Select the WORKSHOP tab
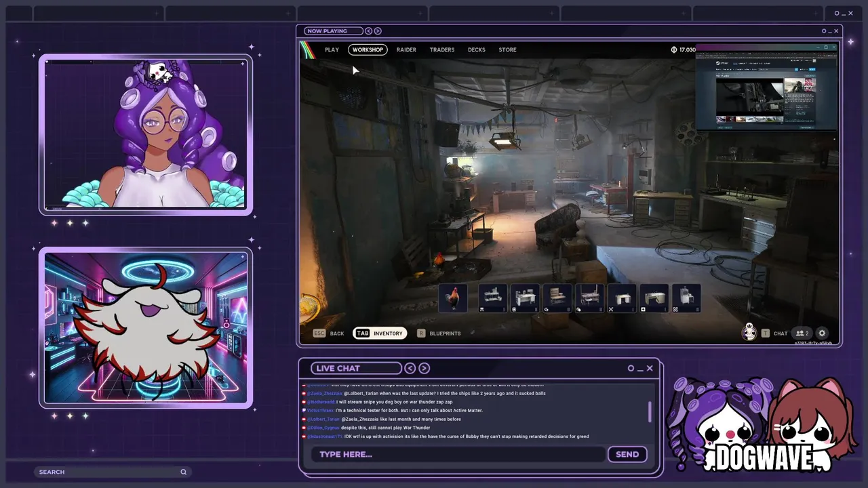Image resolution: width=868 pixels, height=488 pixels. (368, 49)
